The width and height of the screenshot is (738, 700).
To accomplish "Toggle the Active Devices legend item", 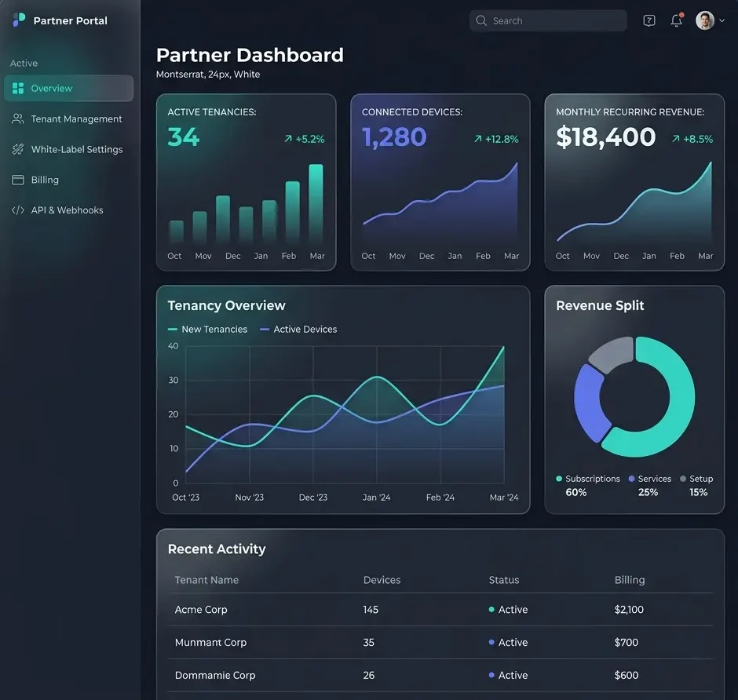I will pyautogui.click(x=298, y=330).
